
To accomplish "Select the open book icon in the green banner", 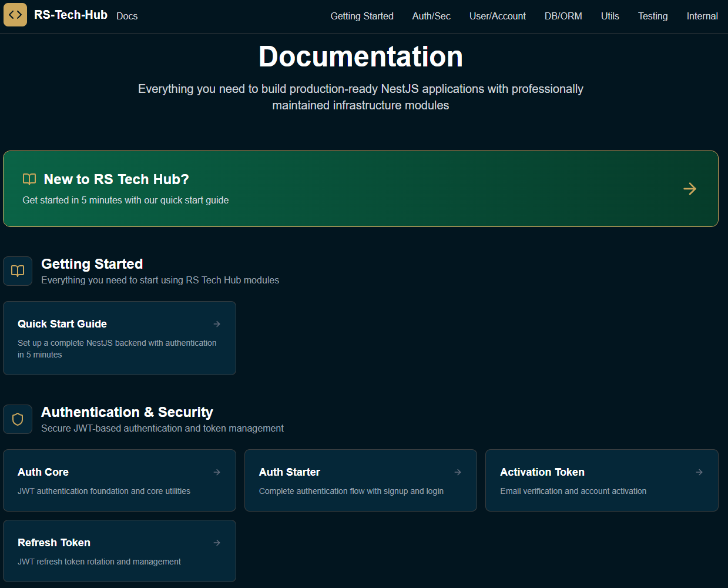I will point(29,179).
